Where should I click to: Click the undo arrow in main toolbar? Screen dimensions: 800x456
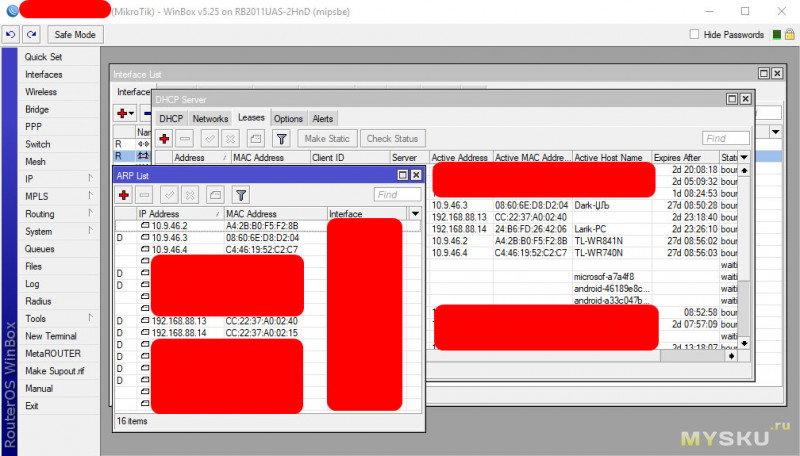pyautogui.click(x=10, y=35)
